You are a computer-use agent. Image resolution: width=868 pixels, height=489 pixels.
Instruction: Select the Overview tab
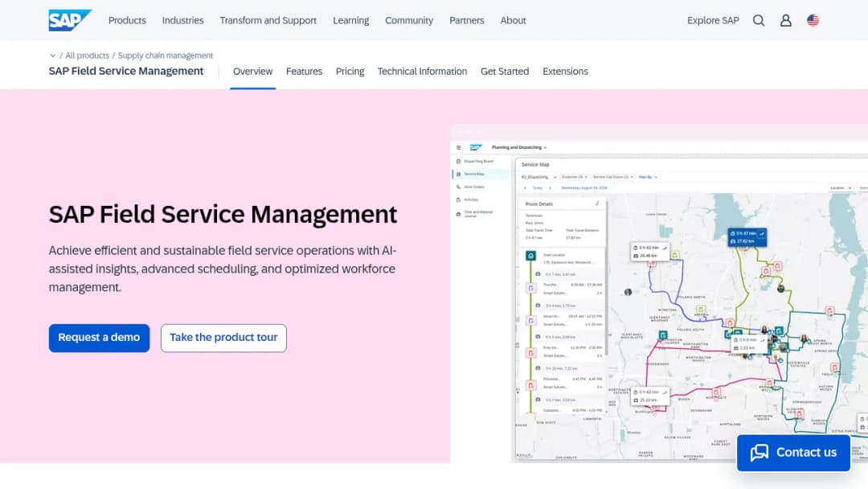tap(252, 72)
